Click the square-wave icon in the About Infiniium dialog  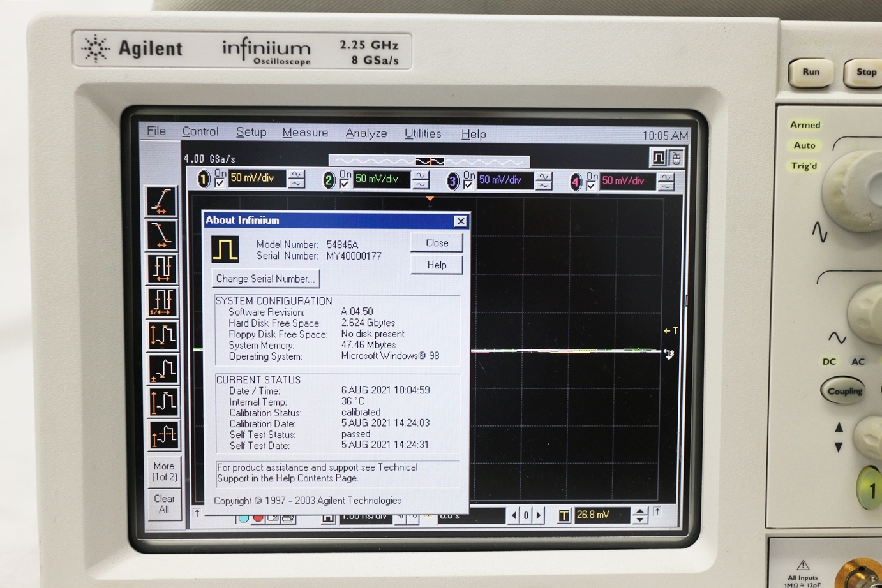(x=225, y=249)
